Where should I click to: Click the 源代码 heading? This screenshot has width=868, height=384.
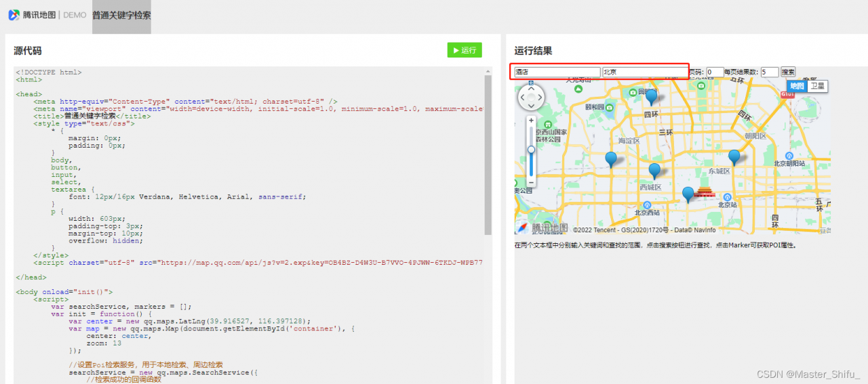pyautogui.click(x=28, y=51)
